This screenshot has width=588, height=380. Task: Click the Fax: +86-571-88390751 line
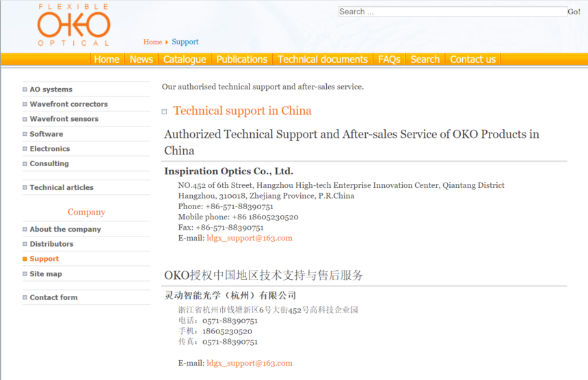tap(221, 228)
